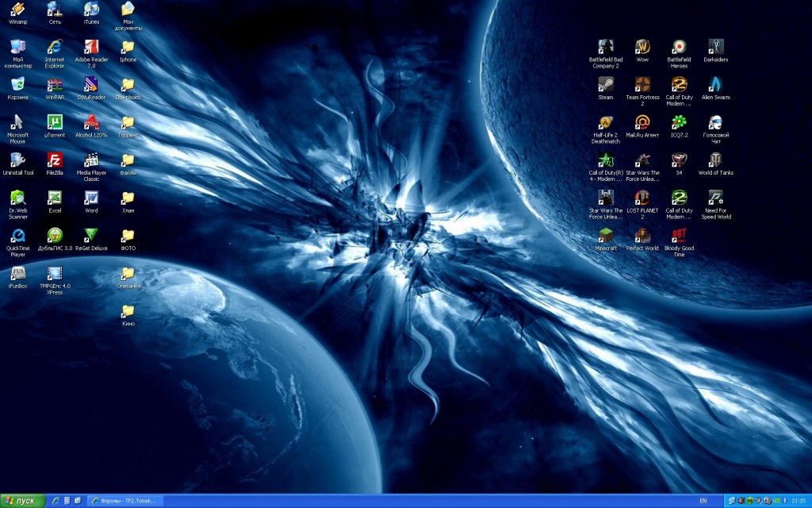
Task: Open the пуск Start menu
Action: [x=22, y=501]
